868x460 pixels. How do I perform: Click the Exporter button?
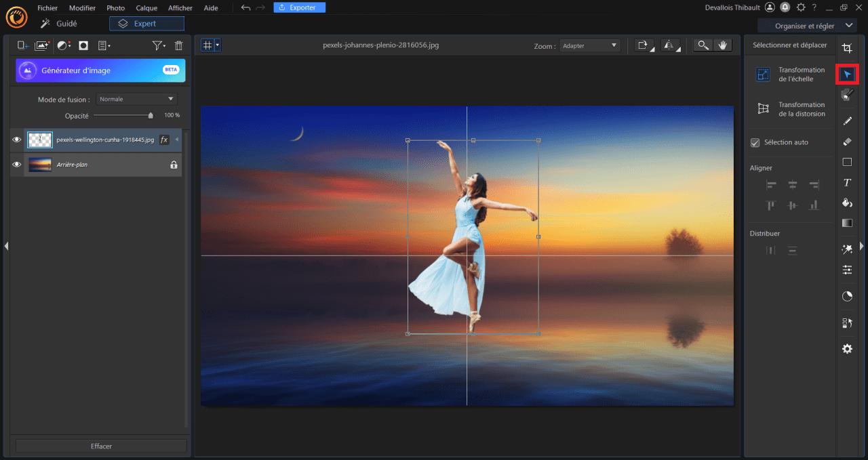click(x=299, y=7)
